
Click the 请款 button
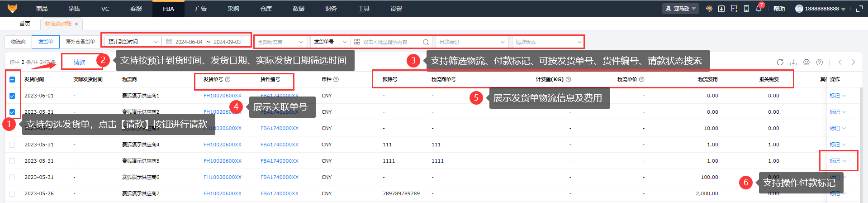click(80, 62)
